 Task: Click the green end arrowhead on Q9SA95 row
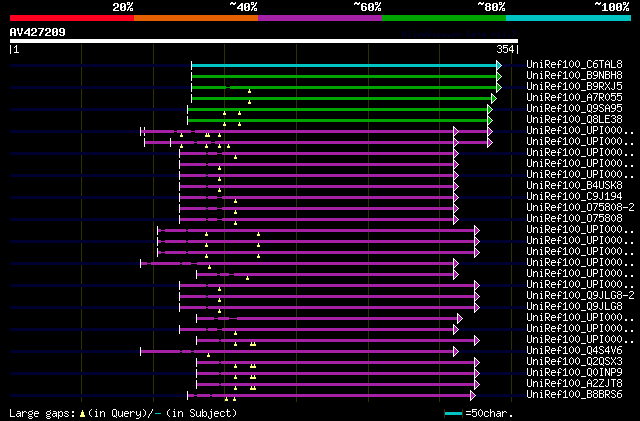(490, 109)
